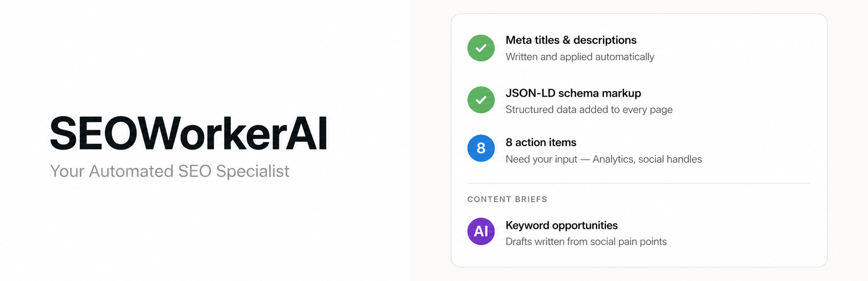The image size is (868, 281).
Task: Click the word Analytics in action items
Action: click(x=617, y=159)
